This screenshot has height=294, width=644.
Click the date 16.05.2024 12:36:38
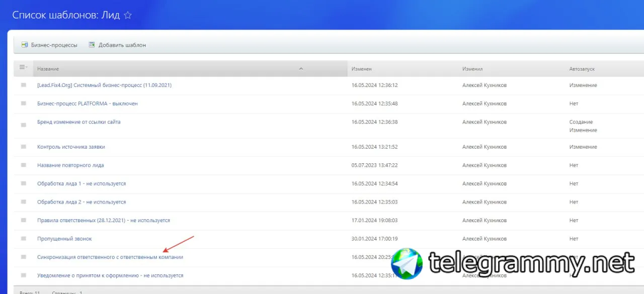tap(375, 122)
